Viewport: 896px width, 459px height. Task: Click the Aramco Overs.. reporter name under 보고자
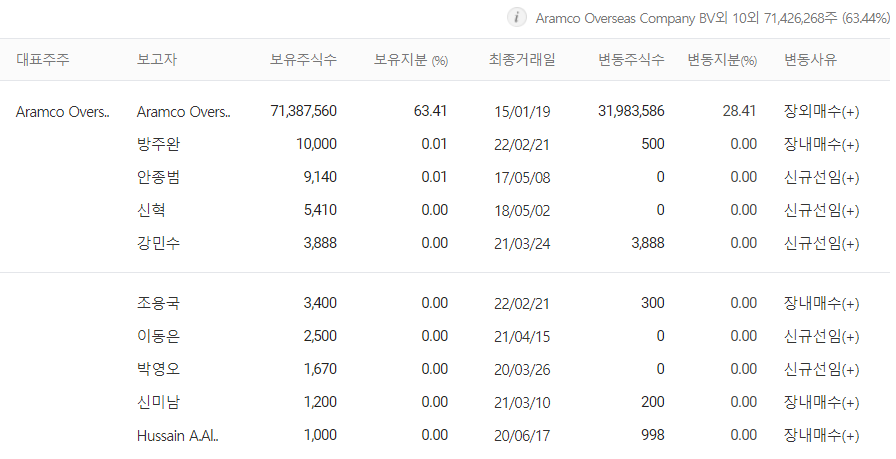tap(183, 111)
